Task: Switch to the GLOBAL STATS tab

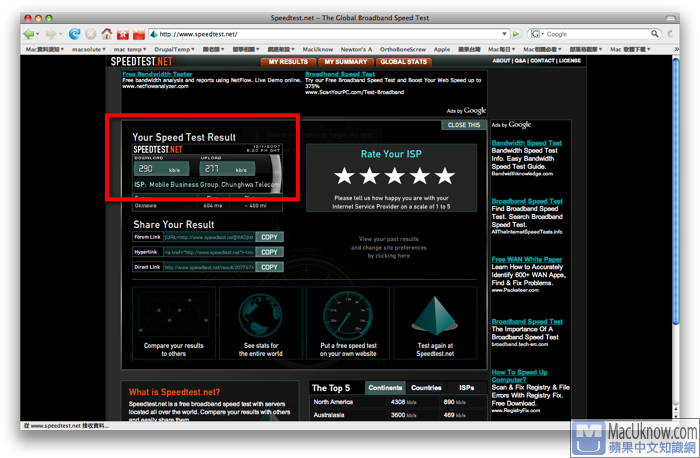Action: tap(404, 62)
